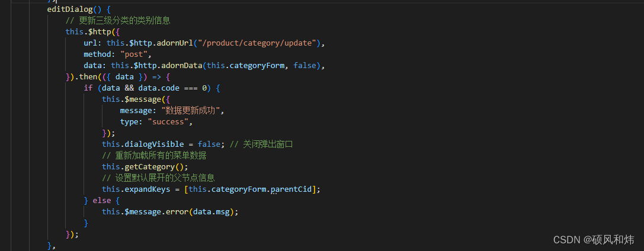Click the "success" type string
The height and width of the screenshot is (251, 644).
point(170,122)
